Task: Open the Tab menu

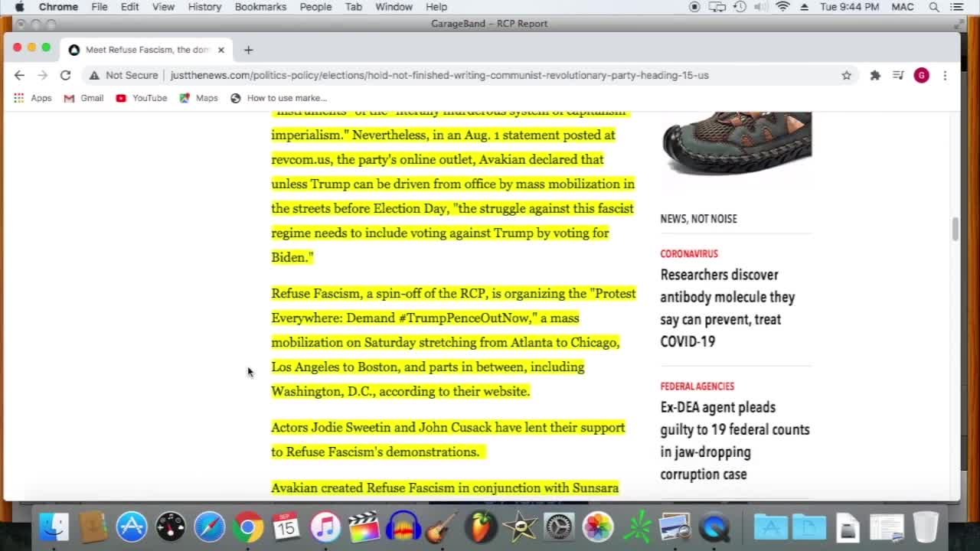Action: tap(353, 7)
